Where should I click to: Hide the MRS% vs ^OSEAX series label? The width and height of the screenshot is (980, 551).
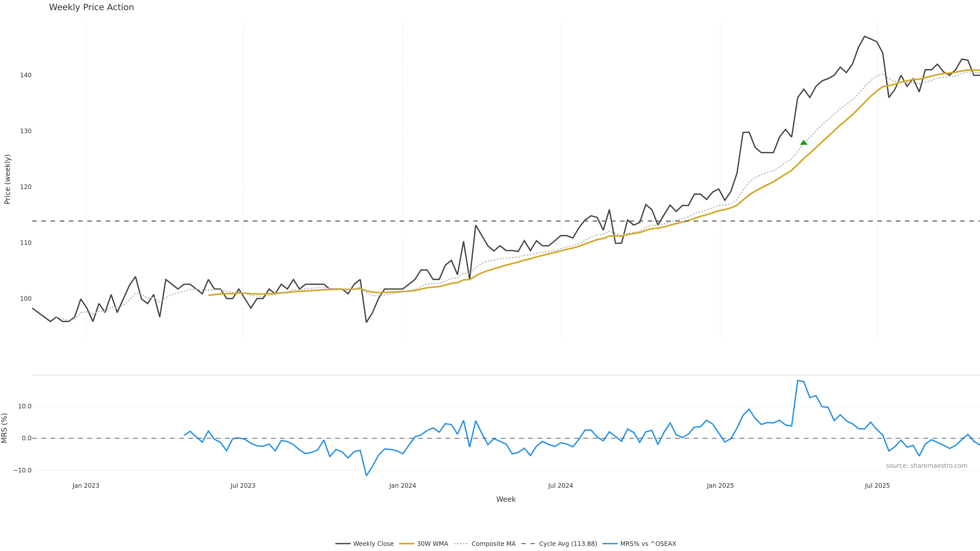point(648,544)
